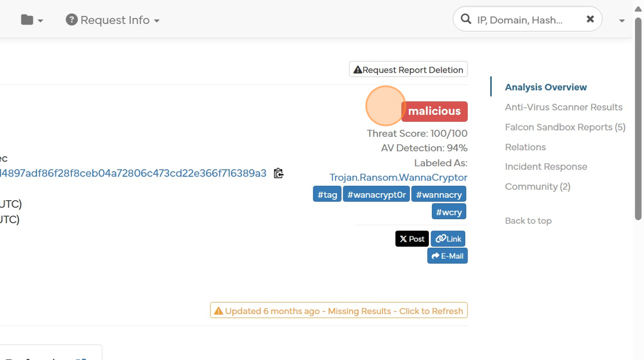Screen dimensions: 644x360
Task: Share the report via E-Mail button
Action: point(447,256)
